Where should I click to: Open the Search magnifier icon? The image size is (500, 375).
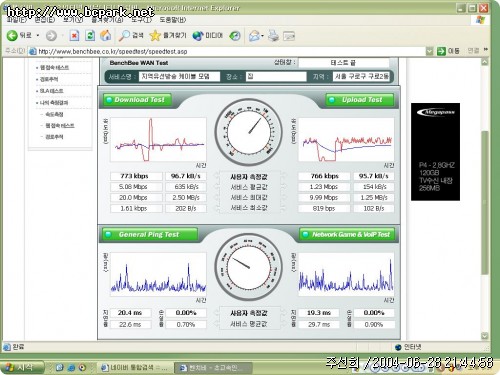124,35
